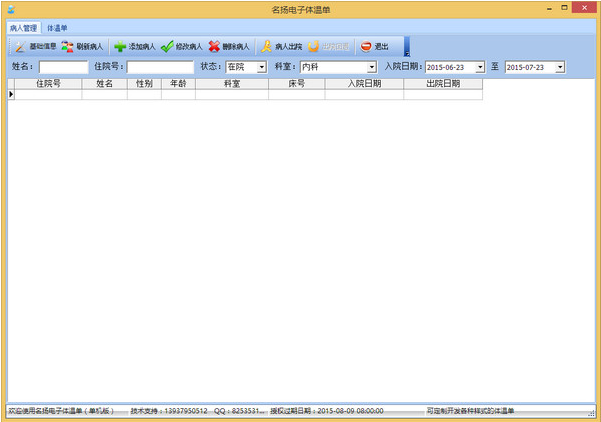The height and width of the screenshot is (422, 601).
Task: Click the 住院号 input field
Action: point(160,67)
